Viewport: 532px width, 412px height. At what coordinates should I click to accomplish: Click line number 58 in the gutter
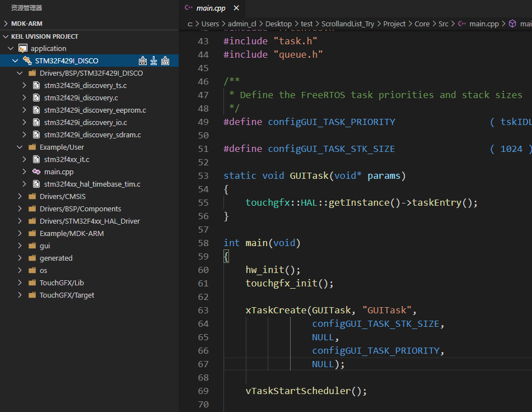pos(203,243)
